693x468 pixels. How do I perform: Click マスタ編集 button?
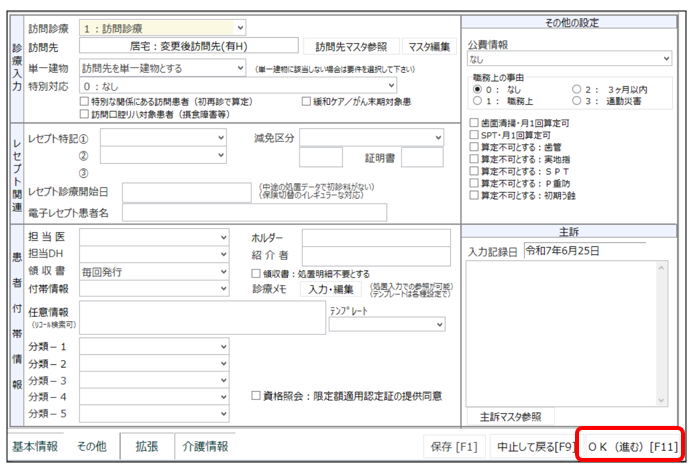coord(429,47)
